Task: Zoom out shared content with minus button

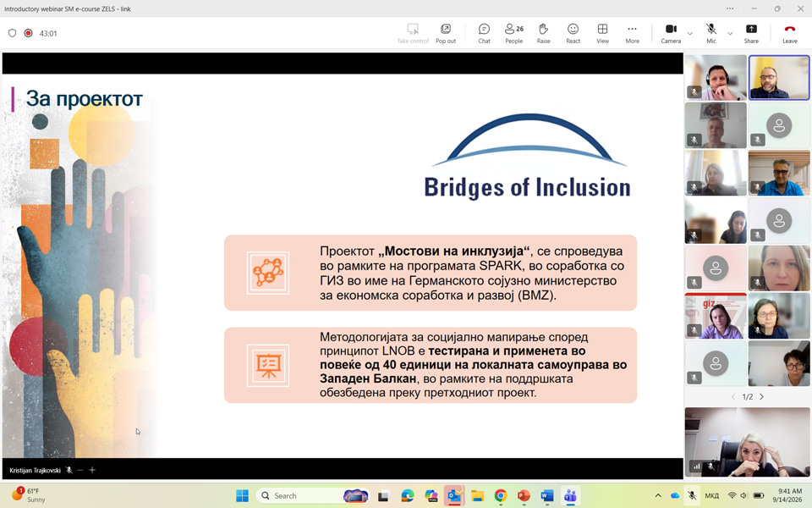Action: tap(80, 470)
